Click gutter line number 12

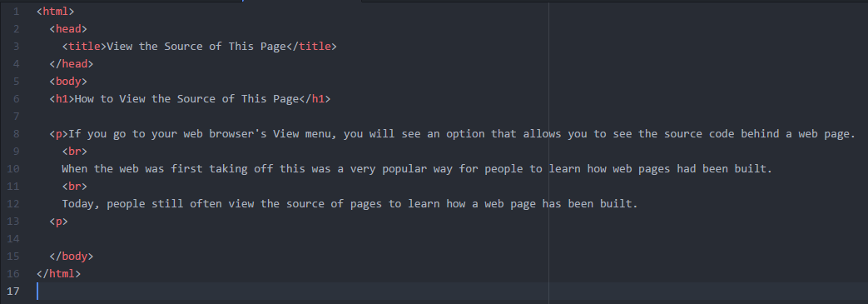pyautogui.click(x=14, y=204)
